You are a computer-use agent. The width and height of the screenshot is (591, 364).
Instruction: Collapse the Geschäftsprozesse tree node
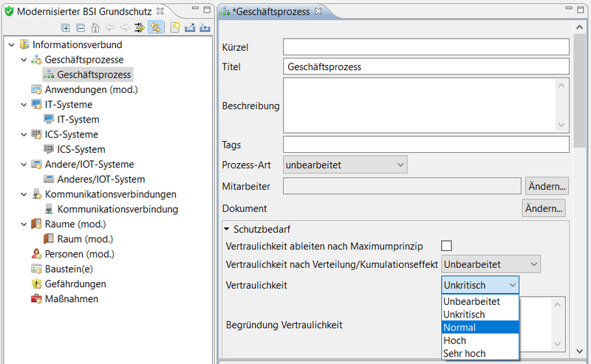tap(24, 60)
